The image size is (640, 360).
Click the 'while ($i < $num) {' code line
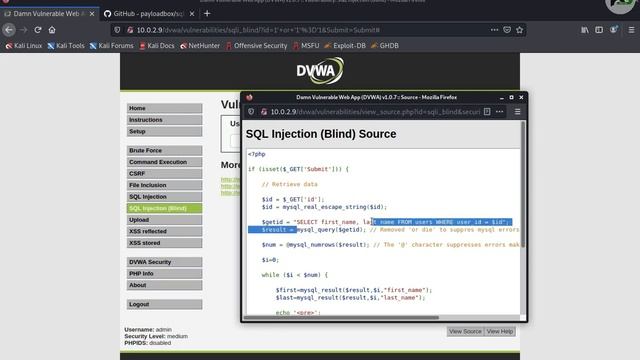click(x=295, y=275)
